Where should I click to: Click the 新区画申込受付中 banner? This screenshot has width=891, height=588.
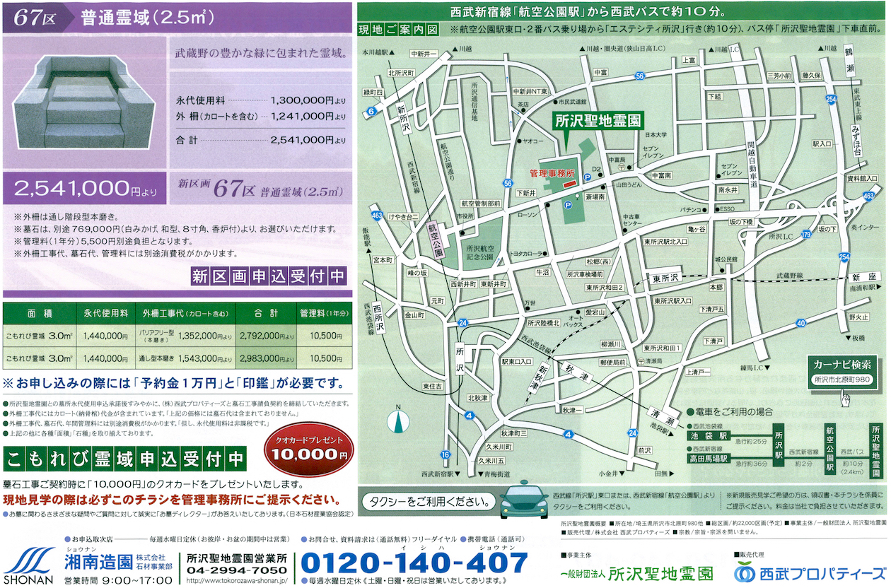click(x=268, y=275)
